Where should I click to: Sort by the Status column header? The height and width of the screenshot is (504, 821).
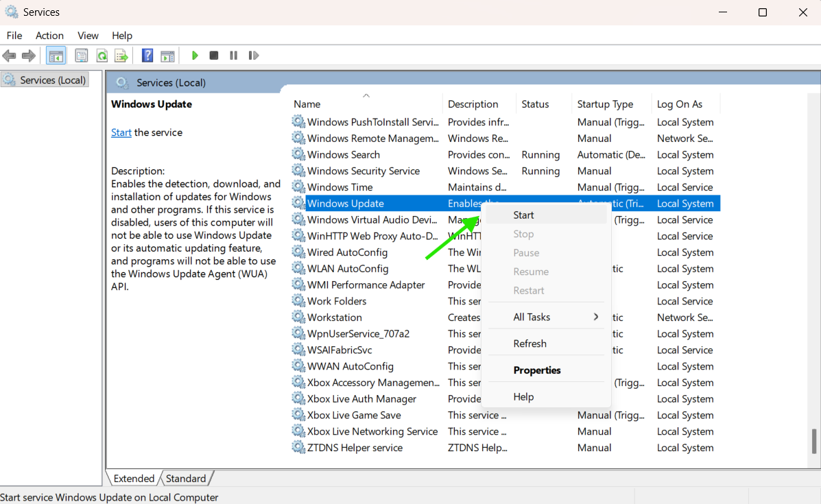coord(543,104)
